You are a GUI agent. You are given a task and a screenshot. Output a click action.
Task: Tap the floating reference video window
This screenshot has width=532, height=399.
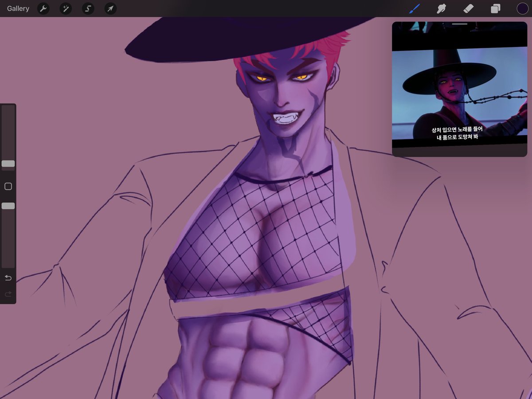point(459,89)
